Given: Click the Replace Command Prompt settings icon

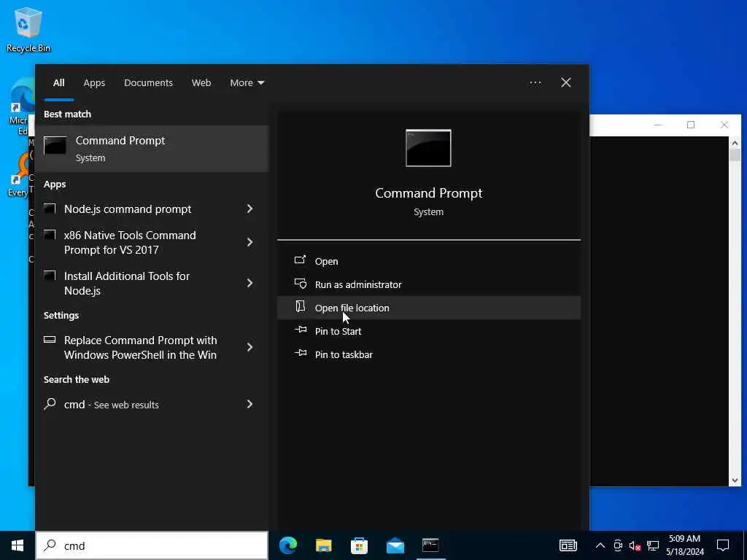Looking at the screenshot, I should click(x=50, y=340).
